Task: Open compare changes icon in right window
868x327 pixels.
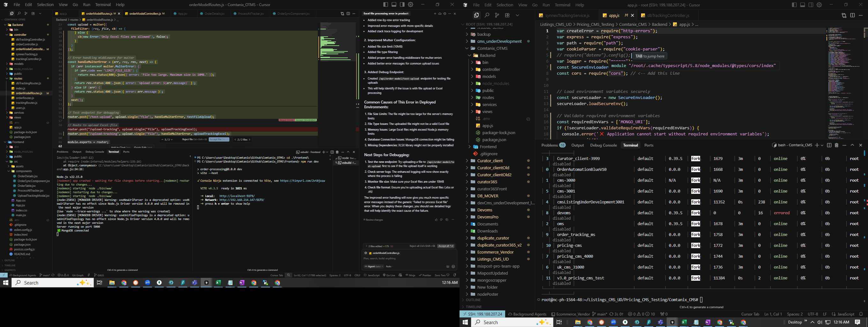Action: point(844,15)
